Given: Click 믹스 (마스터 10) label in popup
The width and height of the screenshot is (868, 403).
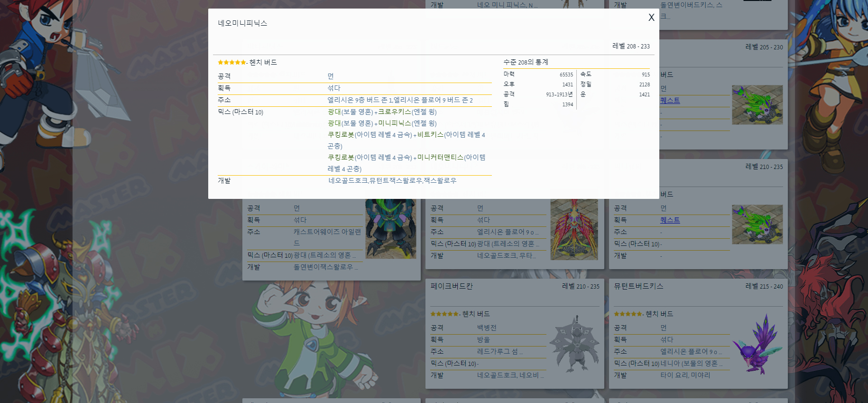Looking at the screenshot, I should 240,112.
